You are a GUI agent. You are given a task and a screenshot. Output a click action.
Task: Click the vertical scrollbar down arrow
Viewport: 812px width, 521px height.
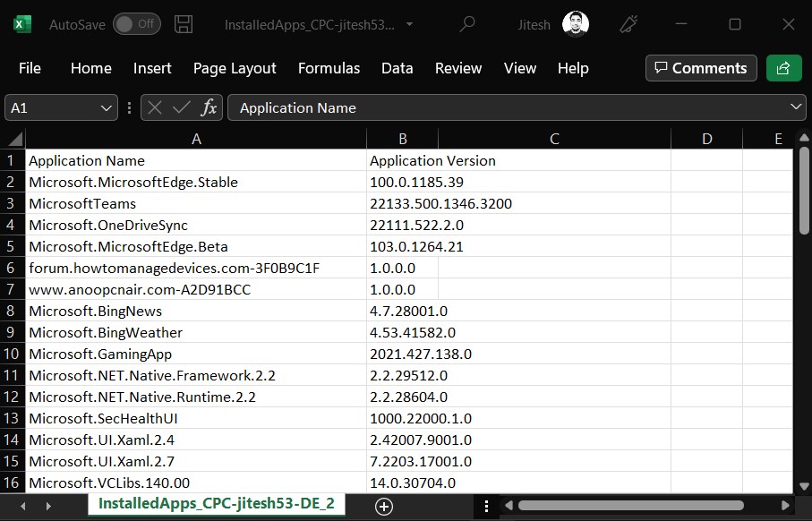[804, 486]
